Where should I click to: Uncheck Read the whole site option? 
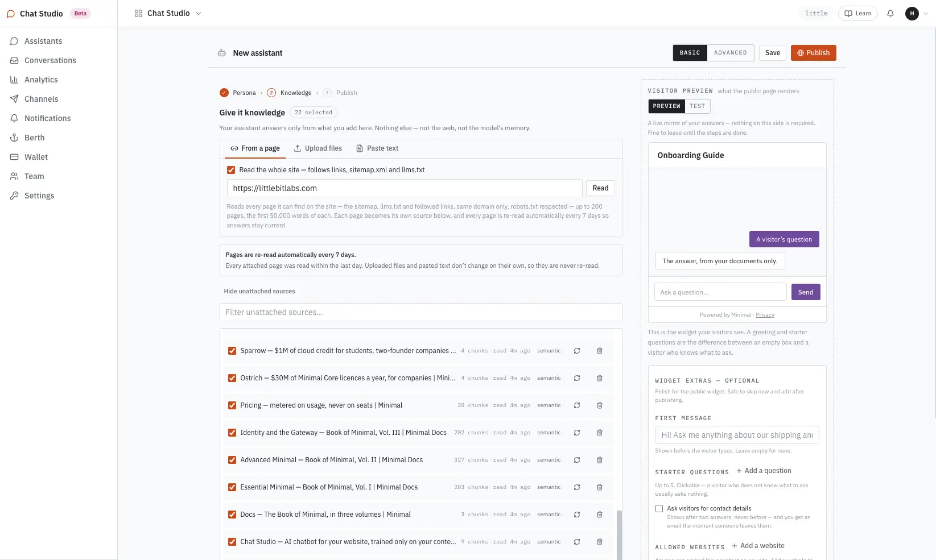pos(231,170)
